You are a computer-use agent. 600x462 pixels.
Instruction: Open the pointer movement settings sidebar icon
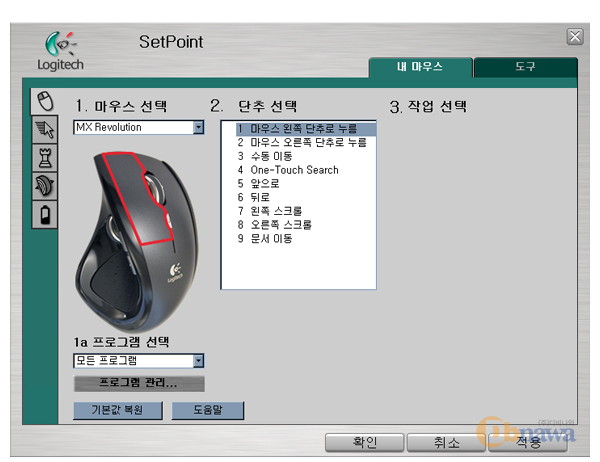(45, 129)
